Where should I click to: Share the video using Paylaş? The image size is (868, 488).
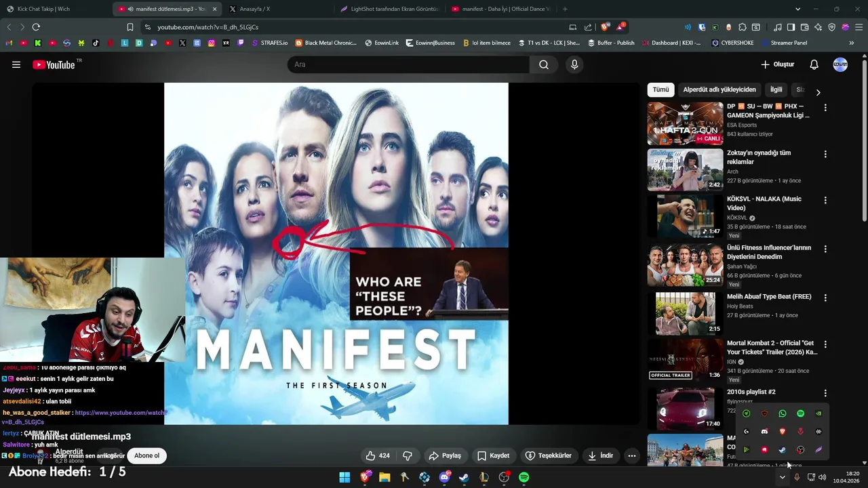[x=445, y=455]
